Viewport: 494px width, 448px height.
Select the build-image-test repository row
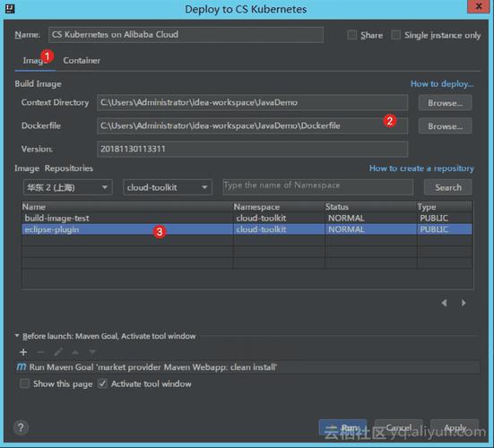pyautogui.click(x=247, y=218)
